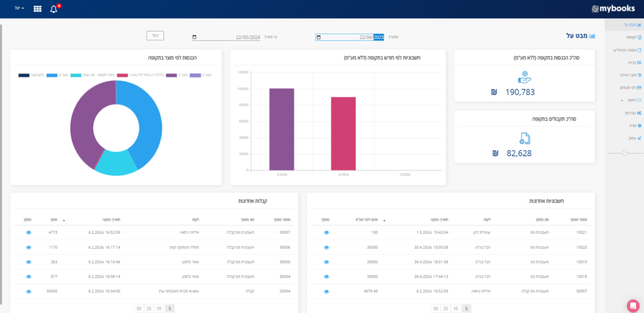Viewport: 644px width, 313px height.
Task: Click the החל apply button
Action: pyautogui.click(x=155, y=36)
